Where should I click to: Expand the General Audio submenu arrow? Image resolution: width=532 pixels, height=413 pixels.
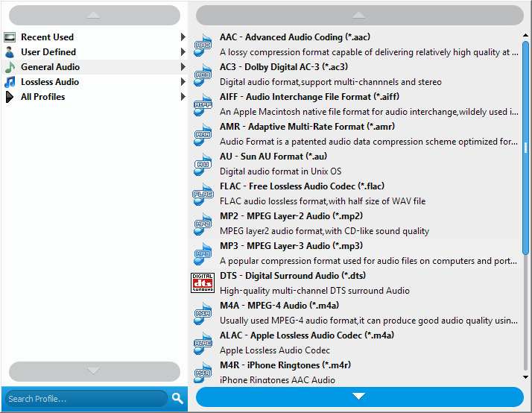click(x=183, y=67)
